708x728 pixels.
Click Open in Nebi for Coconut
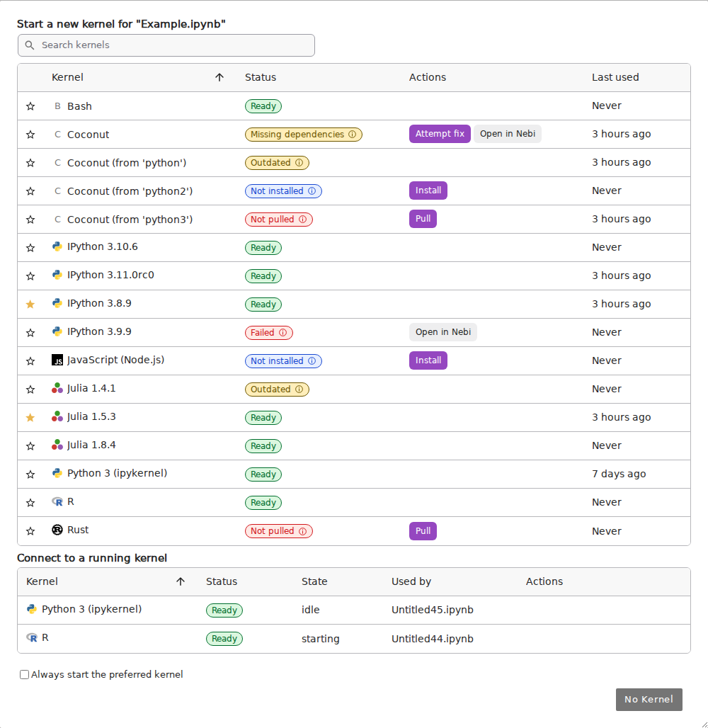(508, 134)
